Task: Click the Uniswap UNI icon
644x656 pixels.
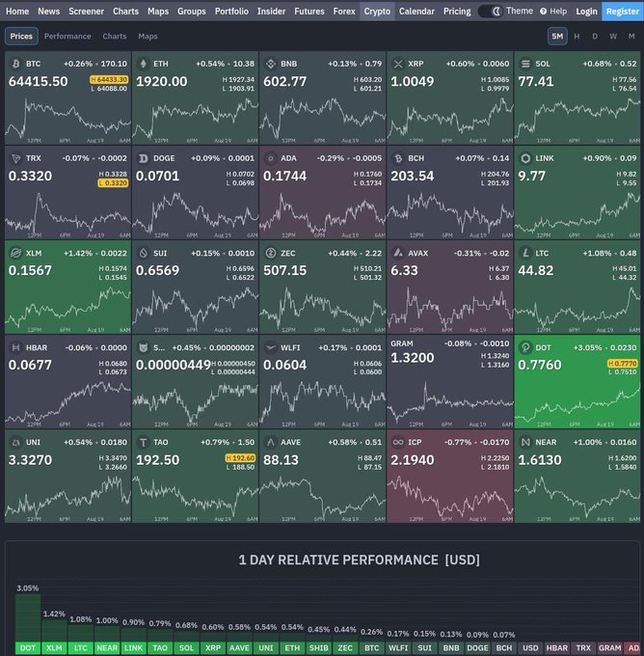Action: coord(15,442)
